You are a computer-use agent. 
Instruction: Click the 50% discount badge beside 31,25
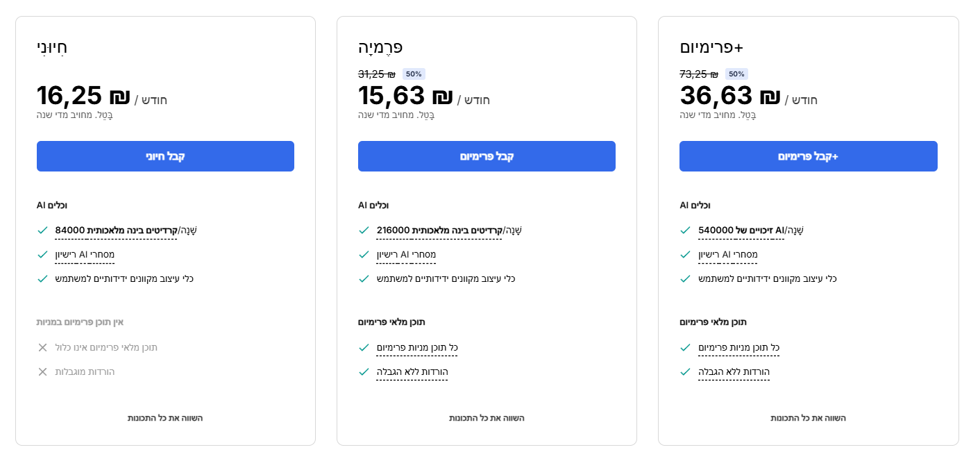(x=414, y=74)
